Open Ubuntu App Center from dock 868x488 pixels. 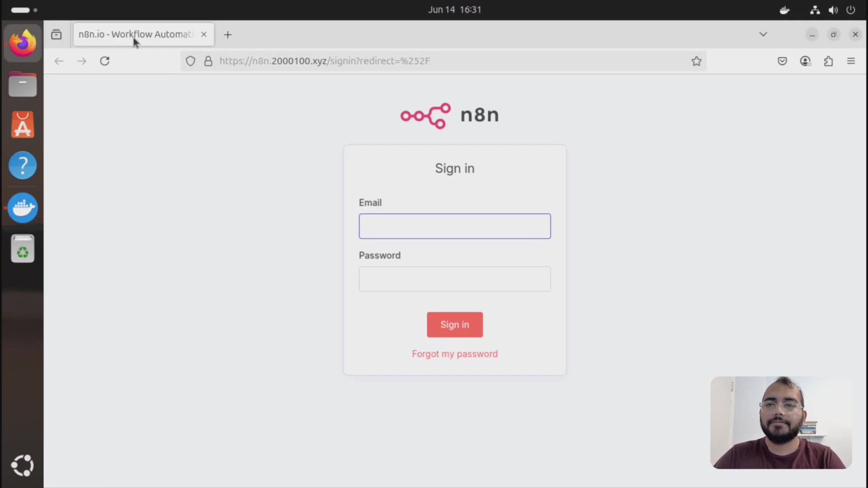click(23, 125)
